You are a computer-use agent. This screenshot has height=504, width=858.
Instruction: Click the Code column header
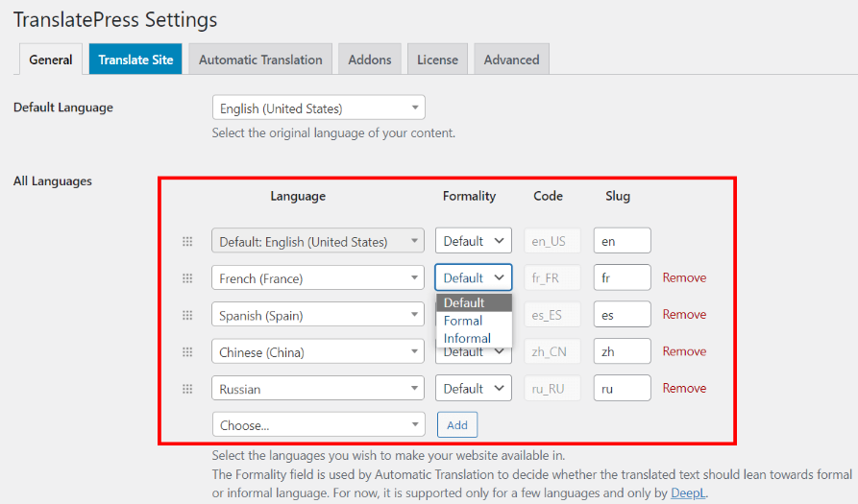tap(548, 196)
